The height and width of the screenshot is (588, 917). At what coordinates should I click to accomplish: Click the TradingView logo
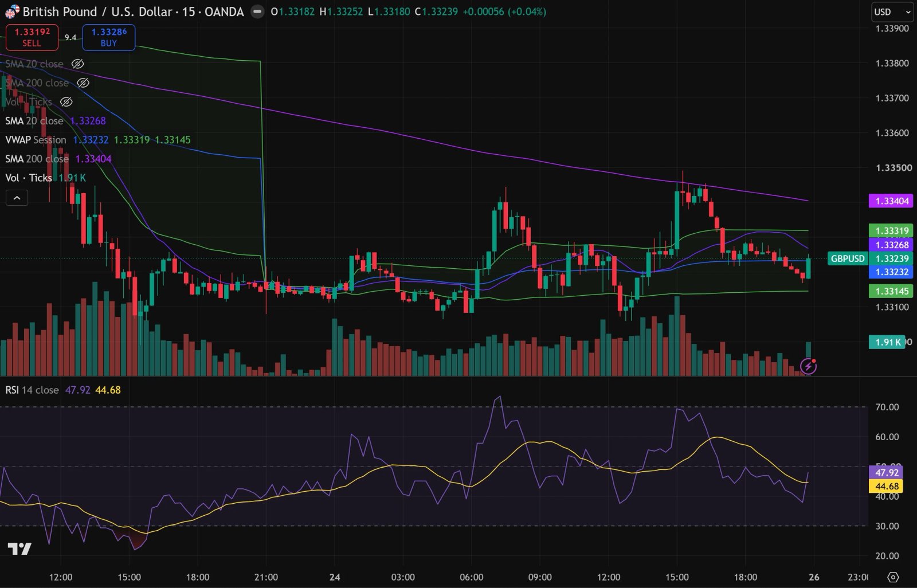click(x=19, y=549)
